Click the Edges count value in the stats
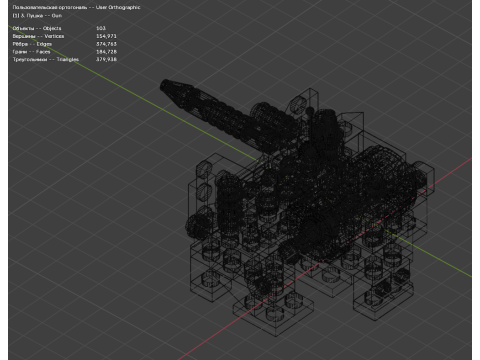The height and width of the screenshot is (360, 480). pos(106,44)
